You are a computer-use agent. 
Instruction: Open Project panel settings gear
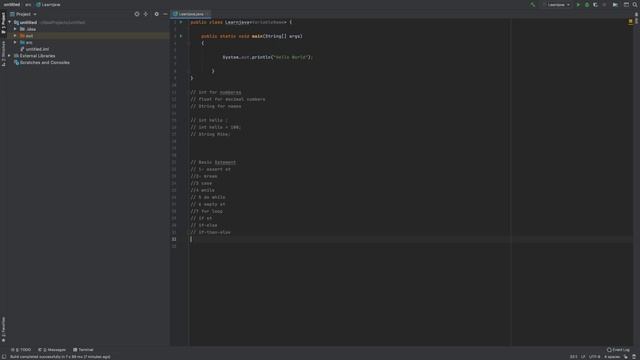click(x=156, y=14)
